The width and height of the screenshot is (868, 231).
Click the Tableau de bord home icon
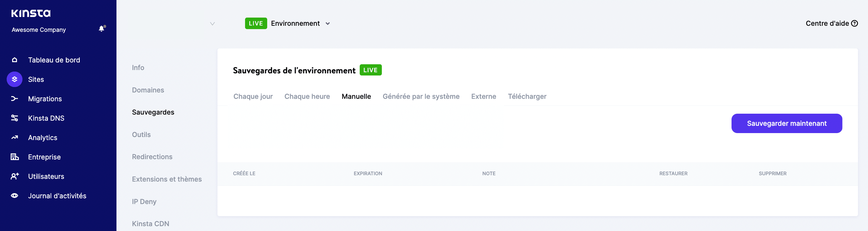[x=15, y=60]
